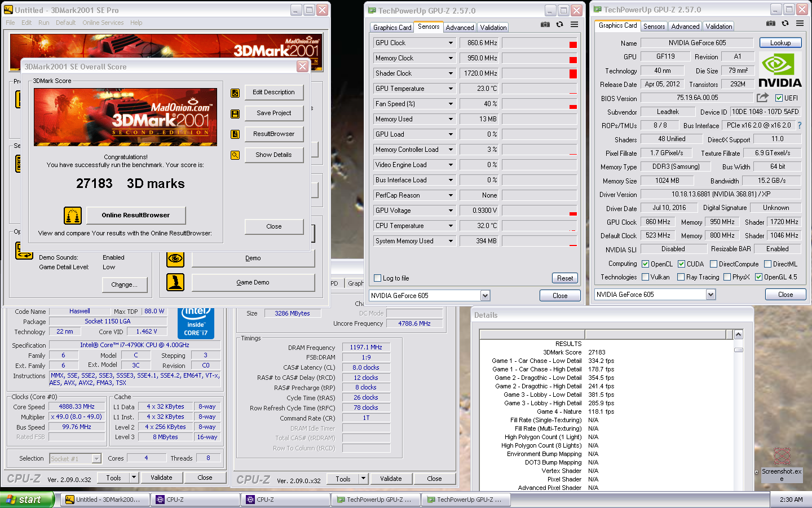Toggle the DirectML checkbox
Screen dimensions: 812x508
pyautogui.click(x=767, y=264)
